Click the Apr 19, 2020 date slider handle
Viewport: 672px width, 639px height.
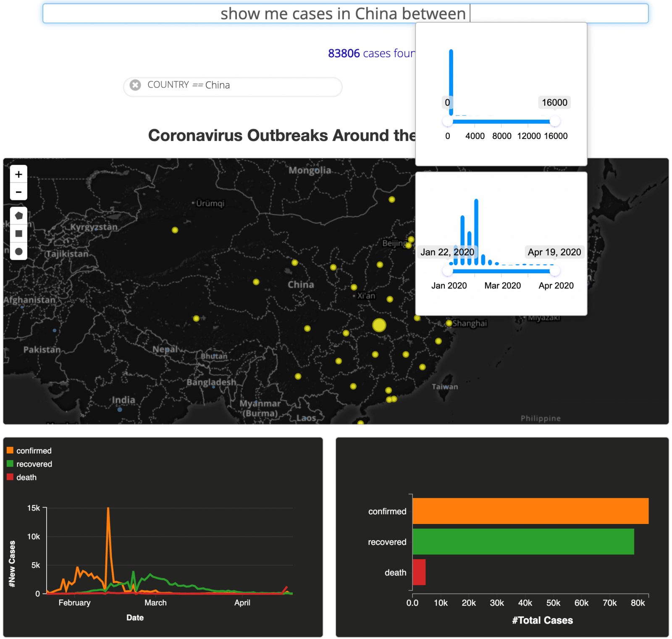tap(555, 271)
